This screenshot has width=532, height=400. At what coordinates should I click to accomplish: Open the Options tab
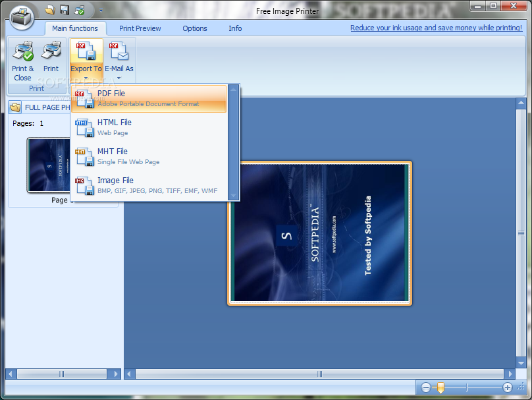point(195,28)
